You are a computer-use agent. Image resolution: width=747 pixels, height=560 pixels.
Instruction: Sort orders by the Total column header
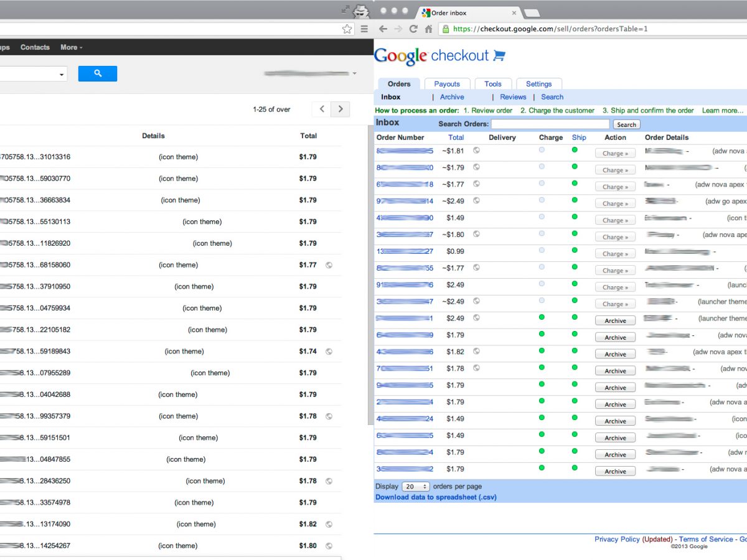[456, 138]
